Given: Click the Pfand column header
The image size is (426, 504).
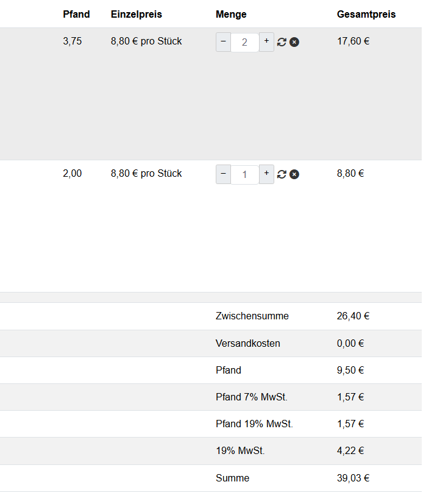Looking at the screenshot, I should [x=76, y=15].
